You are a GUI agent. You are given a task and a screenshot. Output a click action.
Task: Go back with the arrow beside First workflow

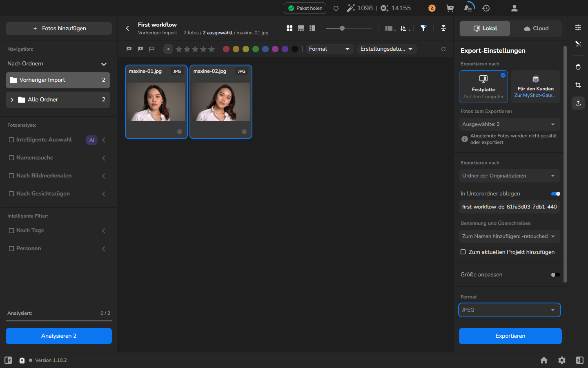pos(127,28)
